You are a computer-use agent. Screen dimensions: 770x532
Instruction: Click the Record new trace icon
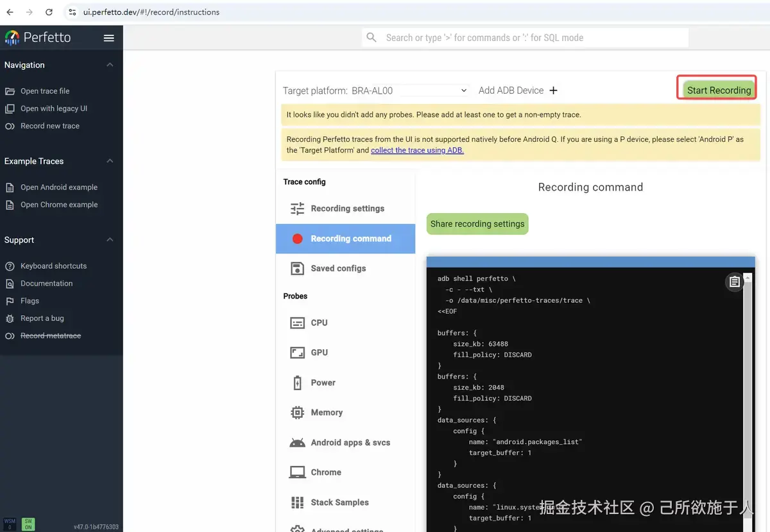tap(10, 126)
